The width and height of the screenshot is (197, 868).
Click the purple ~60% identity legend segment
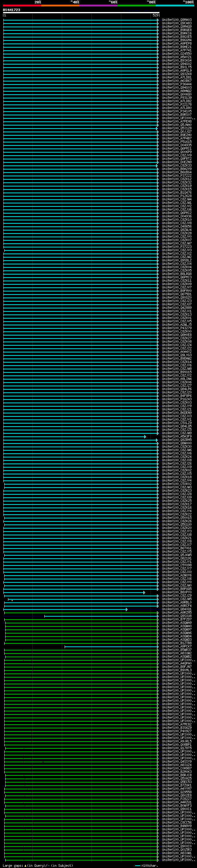pyautogui.click(x=98, y=6)
